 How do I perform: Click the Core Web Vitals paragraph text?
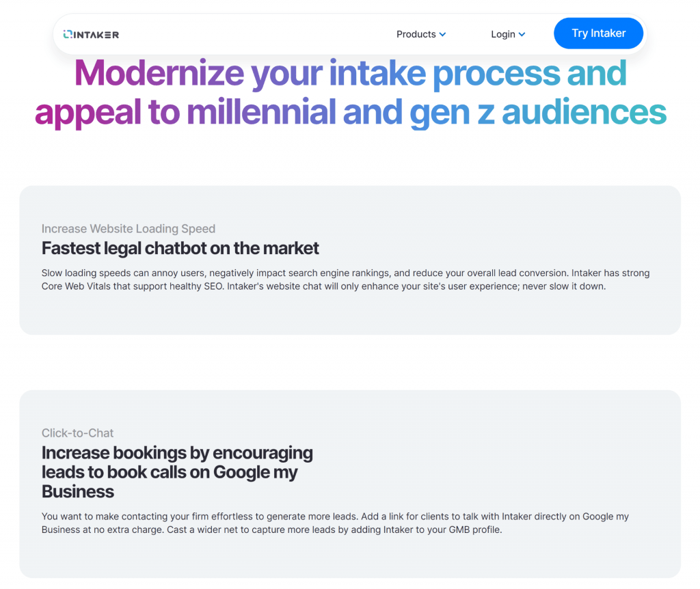tap(345, 279)
